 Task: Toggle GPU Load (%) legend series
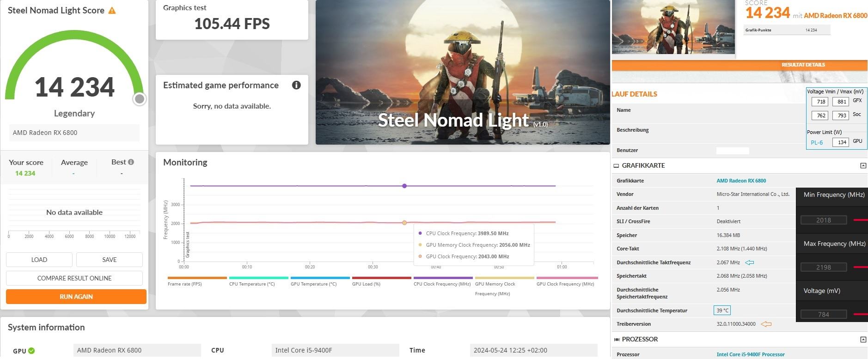382,281
